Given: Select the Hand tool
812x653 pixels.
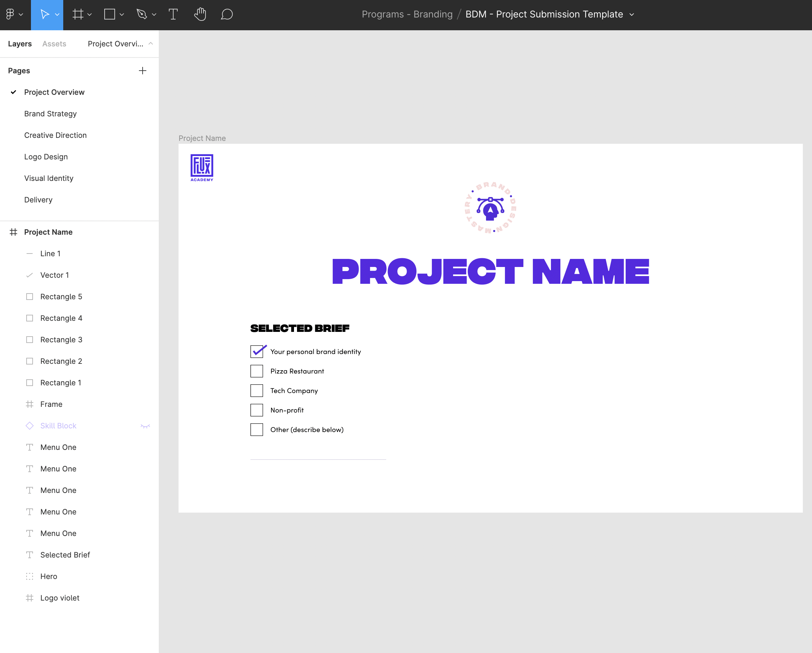Looking at the screenshot, I should click(200, 14).
